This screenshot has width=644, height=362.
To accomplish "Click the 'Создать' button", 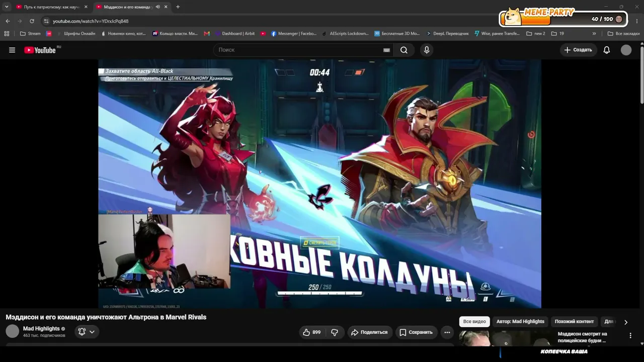I will coord(578,50).
